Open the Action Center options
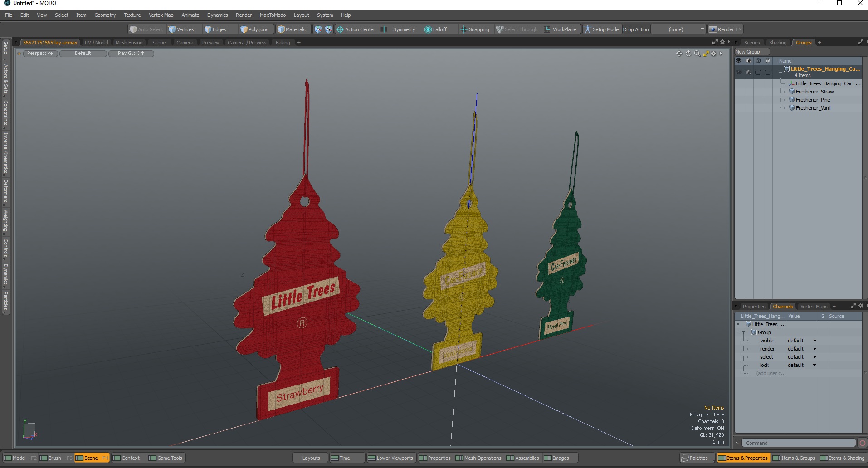Viewport: 868px width, 468px height. [356, 29]
